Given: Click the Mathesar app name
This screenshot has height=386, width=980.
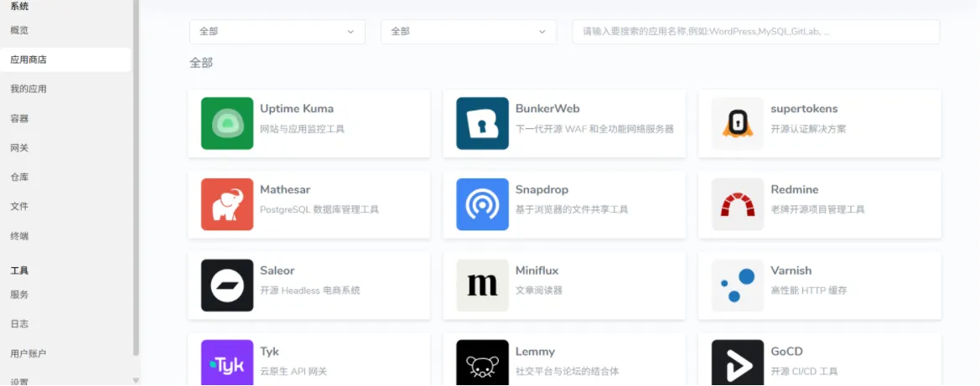Looking at the screenshot, I should coord(285,189).
